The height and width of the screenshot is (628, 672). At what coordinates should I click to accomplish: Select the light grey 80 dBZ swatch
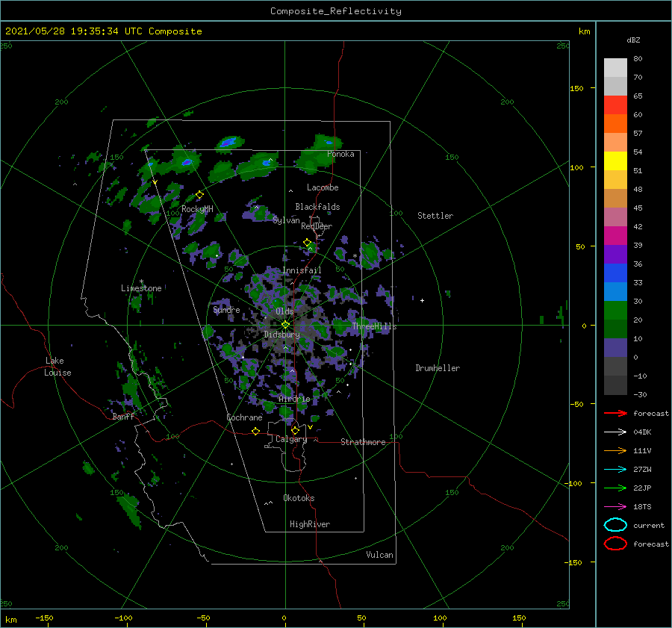click(615, 67)
